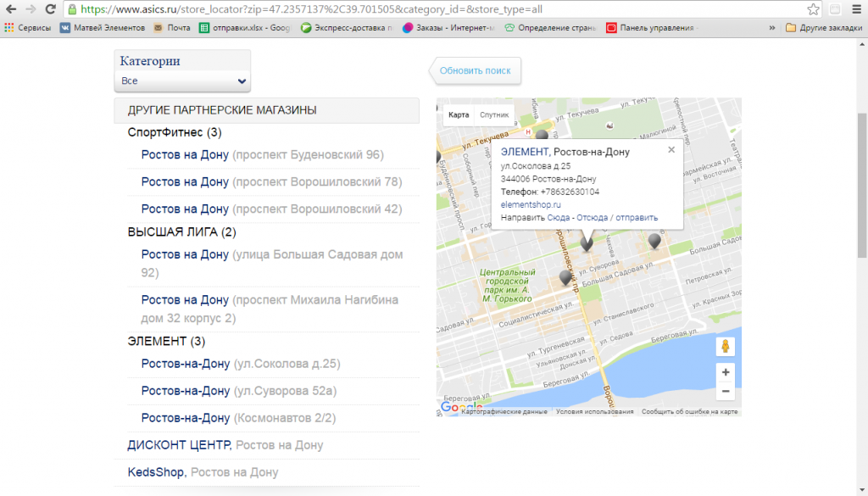Click the browser back arrow
The image size is (868, 496).
(x=11, y=9)
